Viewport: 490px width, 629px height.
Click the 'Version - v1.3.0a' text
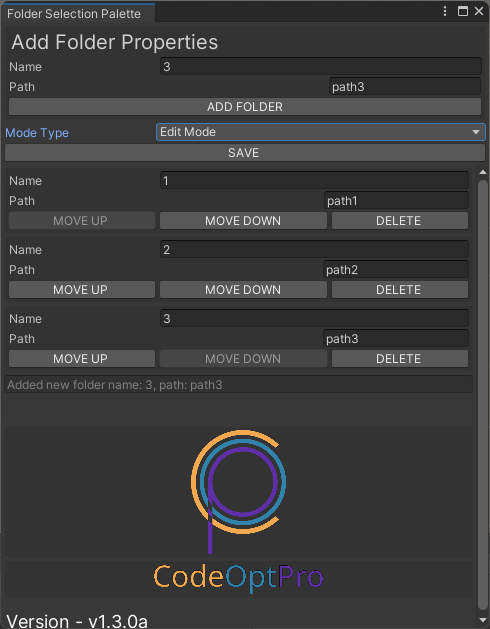(x=77, y=621)
